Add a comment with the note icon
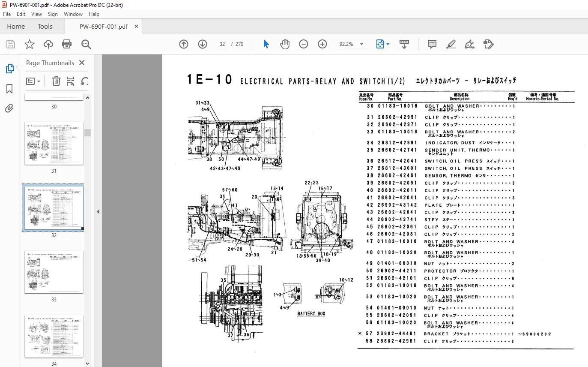The width and height of the screenshot is (588, 367). click(x=432, y=44)
